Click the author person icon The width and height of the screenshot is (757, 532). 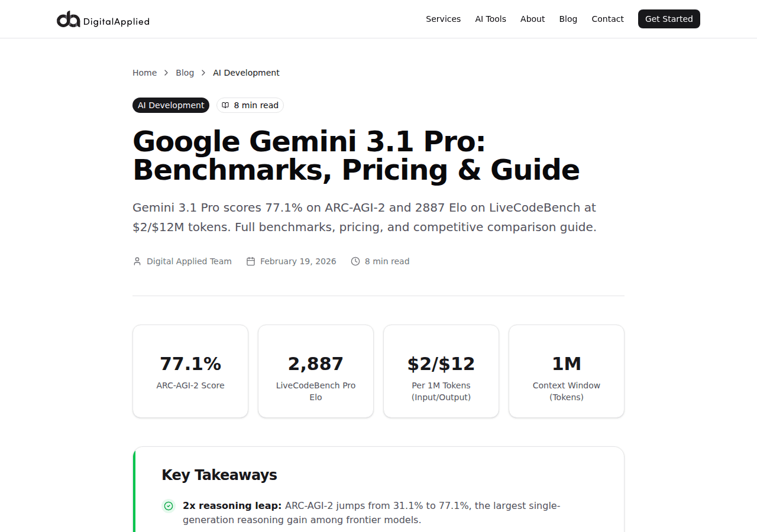point(137,261)
